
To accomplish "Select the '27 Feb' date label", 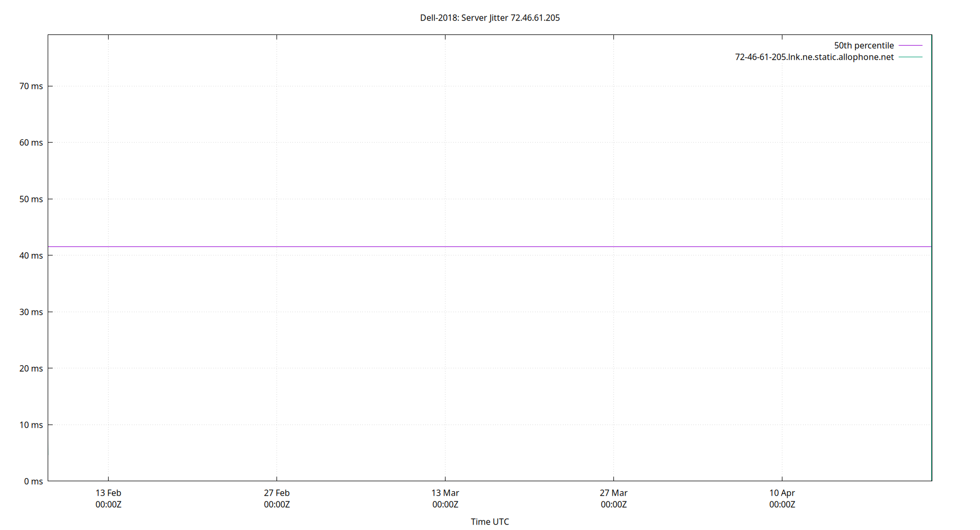I will 277,493.
